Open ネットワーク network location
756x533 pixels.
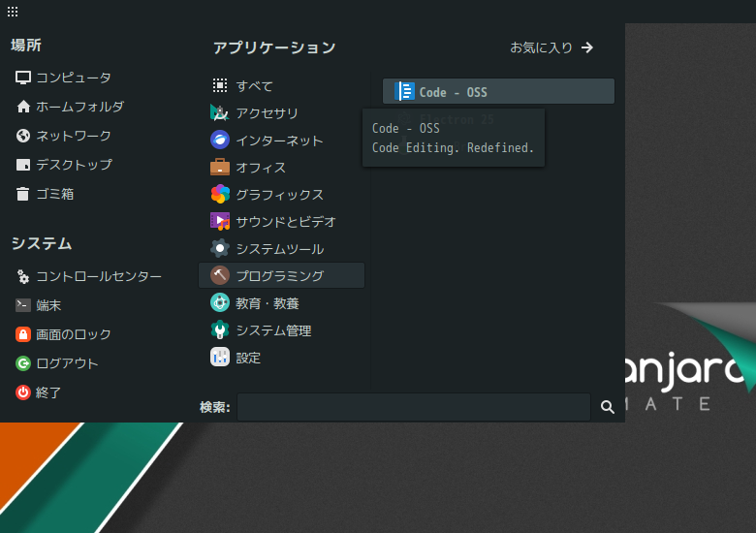point(64,136)
